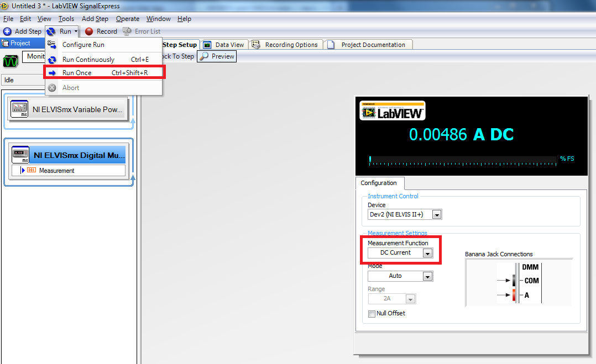Click the Error List icon
The height and width of the screenshot is (364, 596).
(x=127, y=31)
